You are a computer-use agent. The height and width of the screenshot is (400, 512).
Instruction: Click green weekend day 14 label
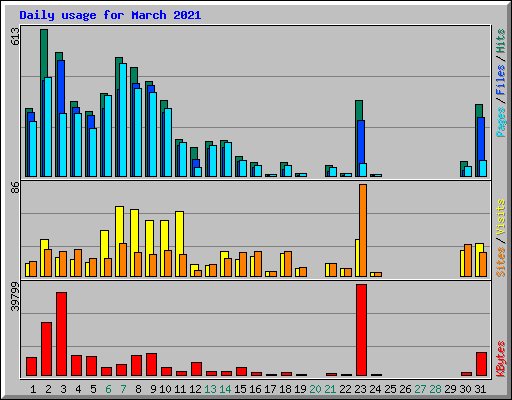225,389
